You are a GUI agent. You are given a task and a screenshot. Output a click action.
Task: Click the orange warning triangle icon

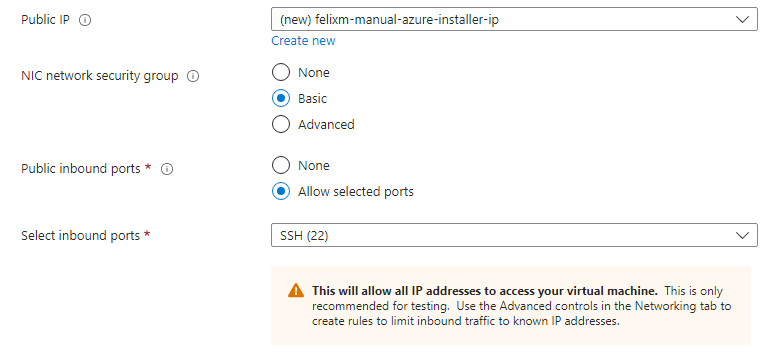296,290
